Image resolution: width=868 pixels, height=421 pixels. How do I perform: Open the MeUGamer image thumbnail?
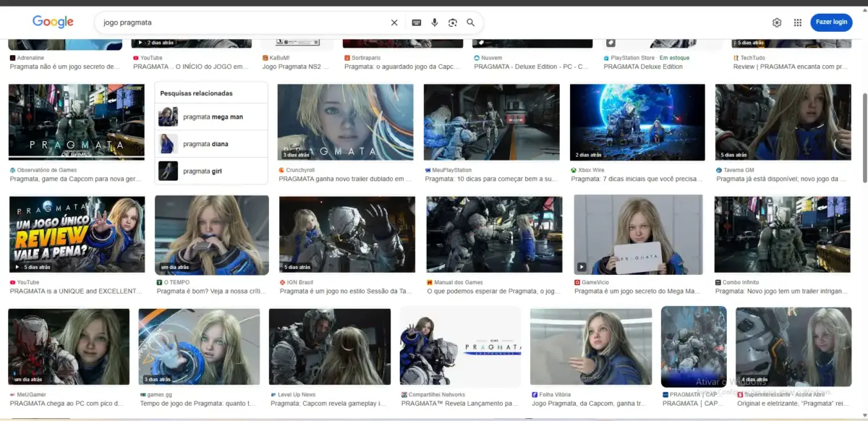pyautogui.click(x=69, y=347)
